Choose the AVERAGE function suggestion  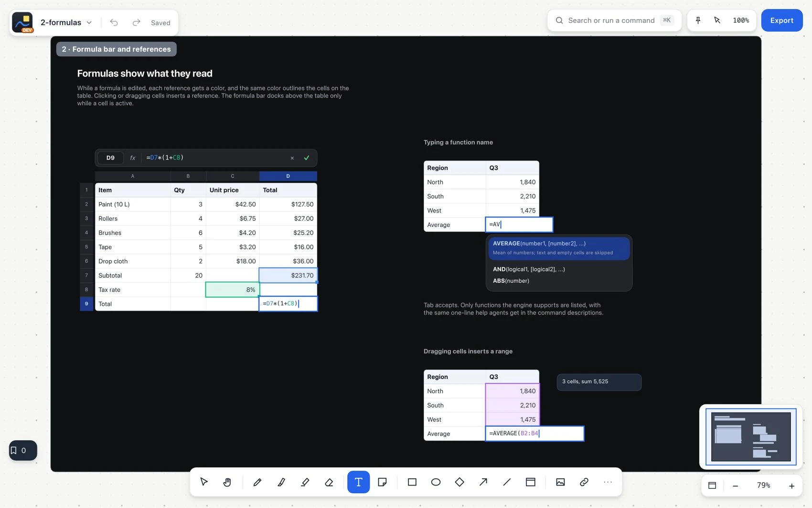click(x=559, y=248)
